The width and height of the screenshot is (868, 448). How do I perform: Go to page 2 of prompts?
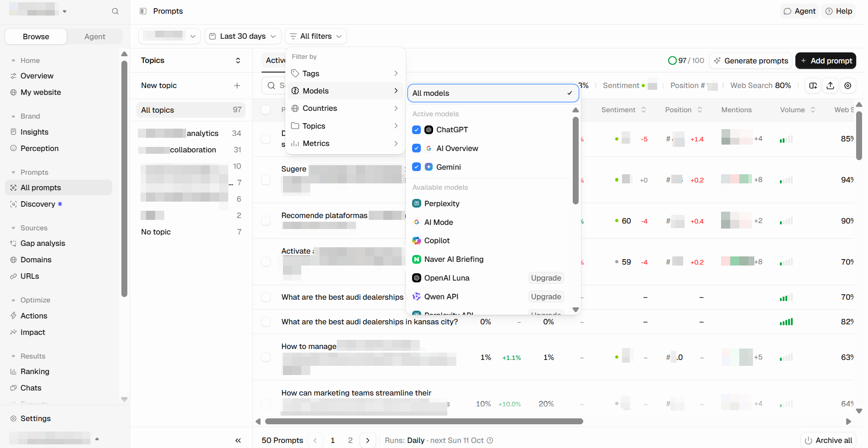point(350,441)
